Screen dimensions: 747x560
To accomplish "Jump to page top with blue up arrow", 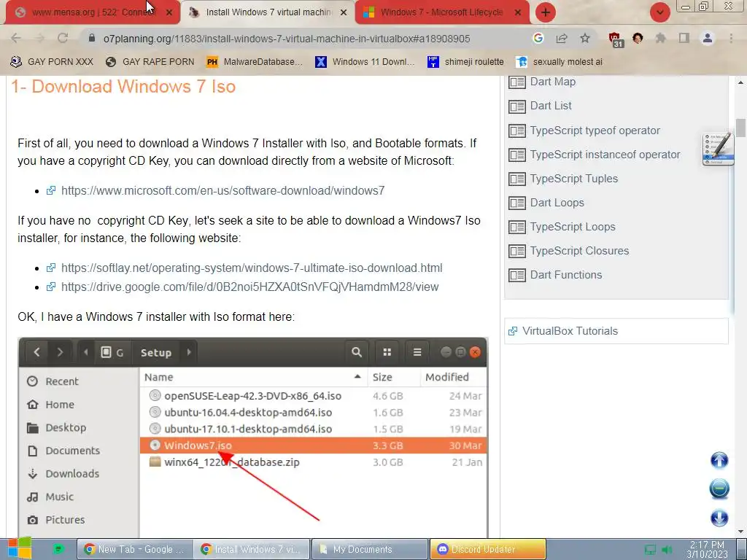I will [719, 461].
